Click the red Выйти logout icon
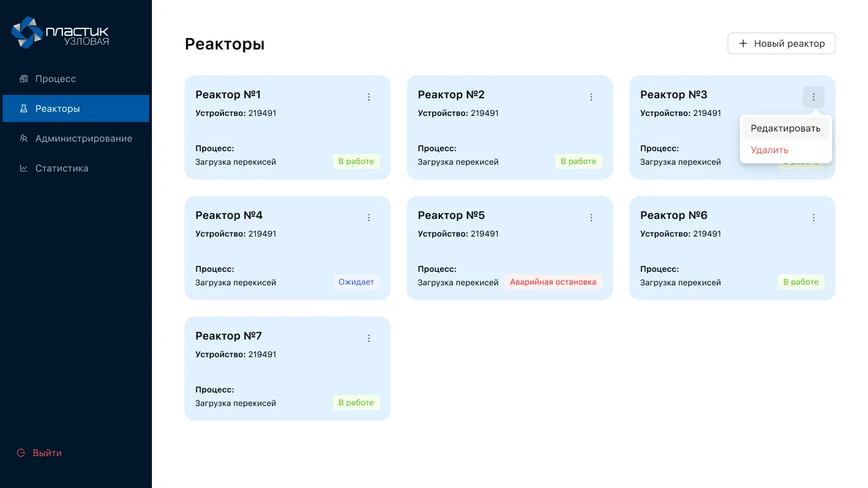The image size is (868, 488). pyautogui.click(x=21, y=453)
